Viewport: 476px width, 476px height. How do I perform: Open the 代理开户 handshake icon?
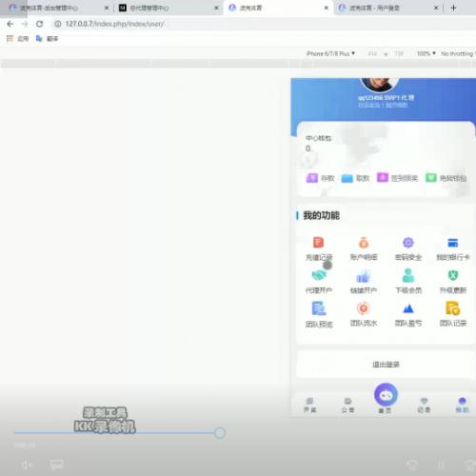pos(319,275)
